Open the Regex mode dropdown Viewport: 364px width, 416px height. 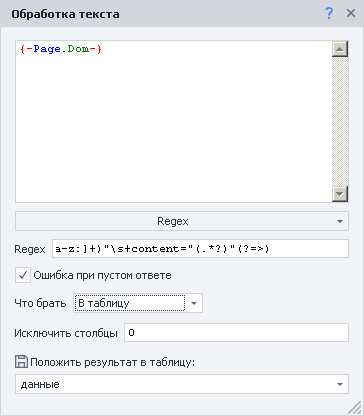182,221
